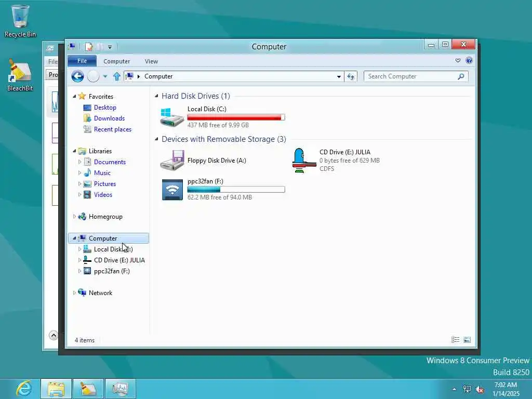Select Computer in navigation pane
532x399 pixels.
click(109, 238)
